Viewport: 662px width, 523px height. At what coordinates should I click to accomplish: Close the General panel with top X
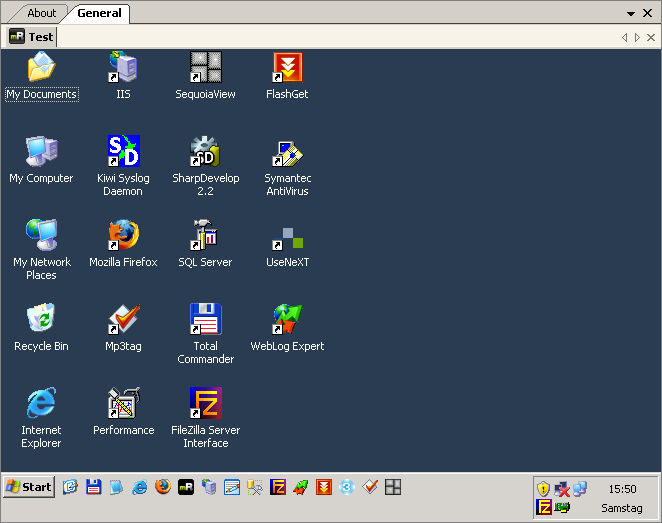coord(647,14)
